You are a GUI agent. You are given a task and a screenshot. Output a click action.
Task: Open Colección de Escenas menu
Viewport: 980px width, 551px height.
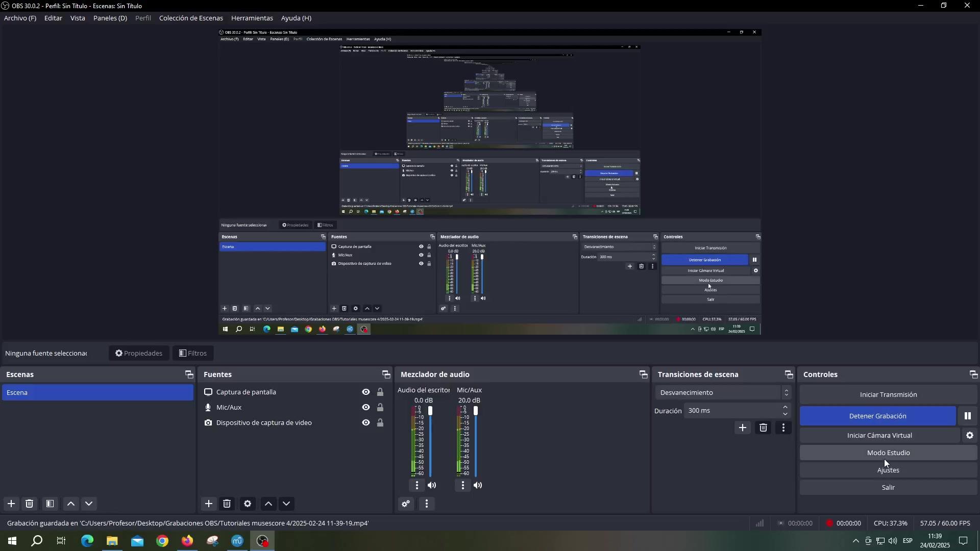191,18
